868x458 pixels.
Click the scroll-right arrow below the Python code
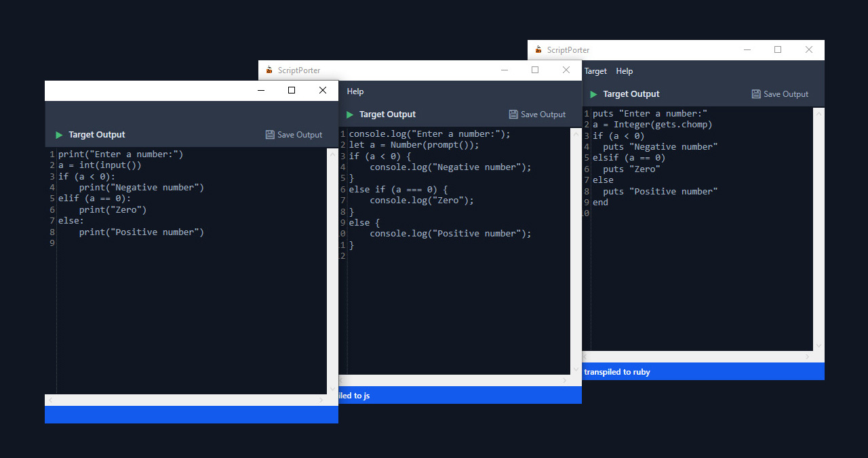pos(321,400)
